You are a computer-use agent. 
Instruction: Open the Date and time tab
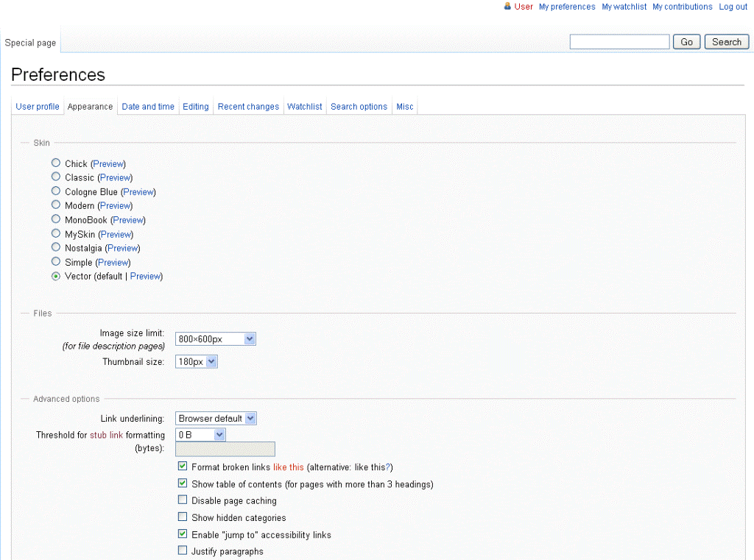[x=148, y=106]
